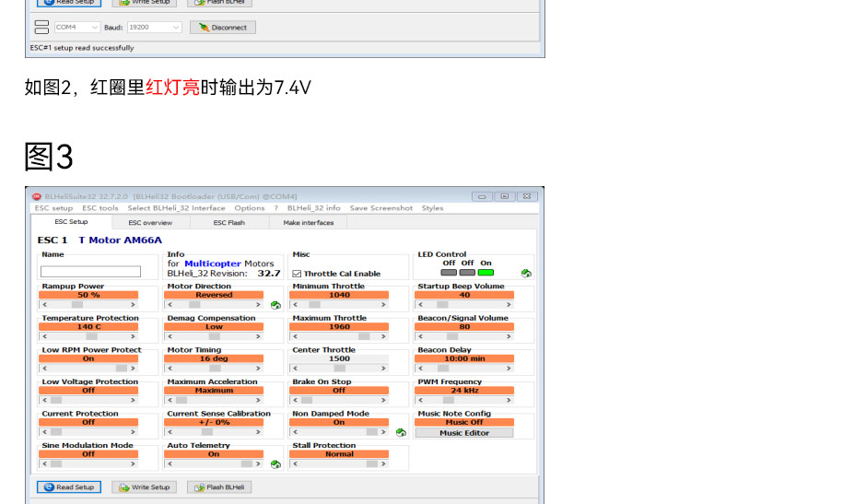866x504 pixels.
Task: Toggle Throttle Cal Enable checkbox
Action: [297, 274]
